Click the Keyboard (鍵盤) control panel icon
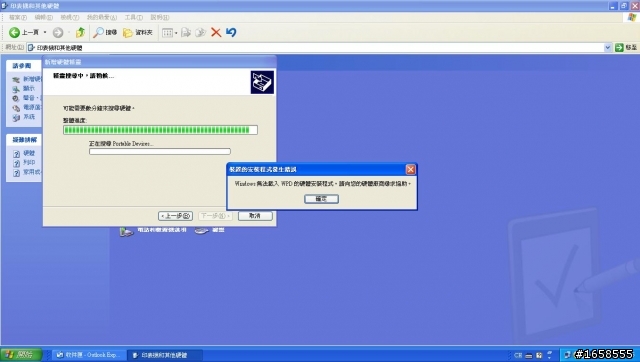The width and height of the screenshot is (640, 362). tap(202, 231)
